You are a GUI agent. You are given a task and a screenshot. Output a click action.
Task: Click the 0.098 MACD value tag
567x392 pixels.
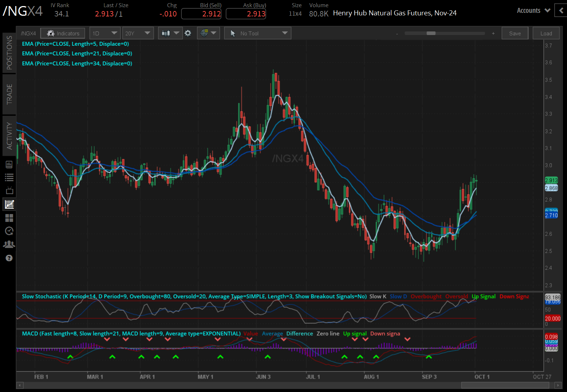tap(551, 337)
